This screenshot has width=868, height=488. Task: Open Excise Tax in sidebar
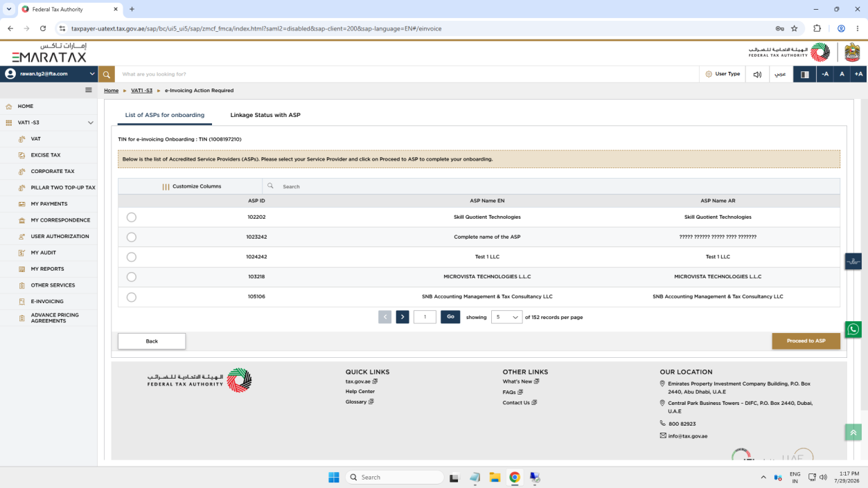[x=46, y=155]
